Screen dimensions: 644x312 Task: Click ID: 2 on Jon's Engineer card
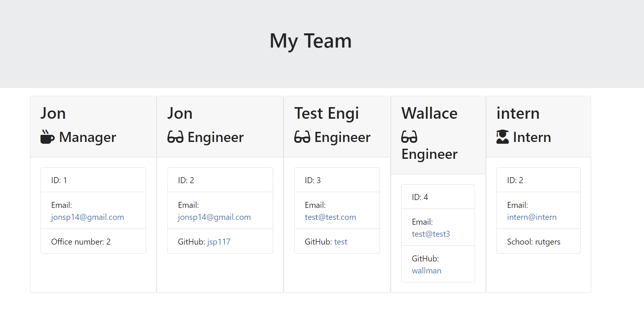pyautogui.click(x=220, y=180)
